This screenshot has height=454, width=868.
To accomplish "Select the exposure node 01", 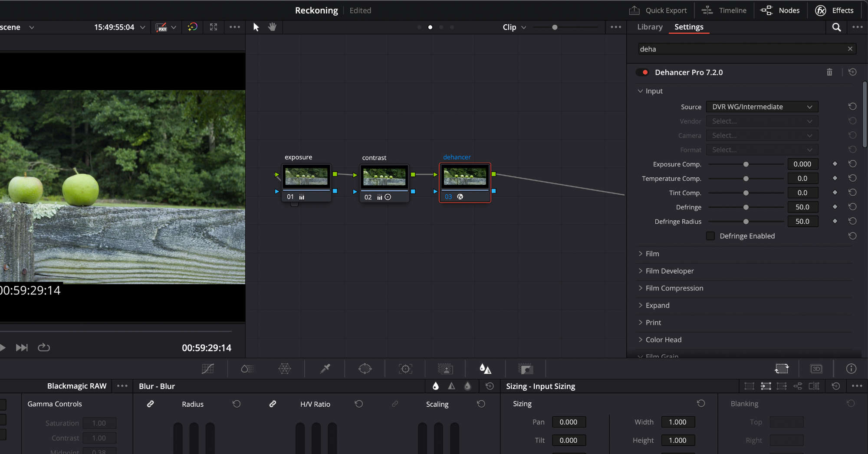I will click(306, 183).
